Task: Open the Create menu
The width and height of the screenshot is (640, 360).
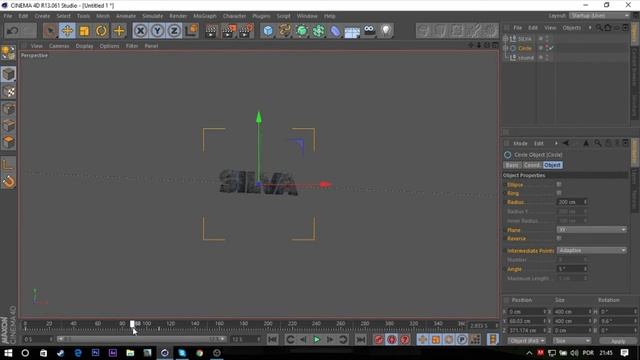Action: click(42, 16)
